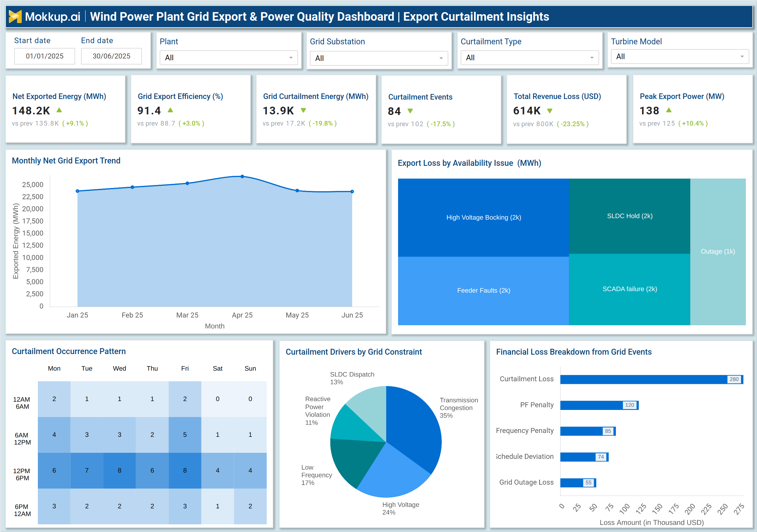Click the Thu 6AM-12PM heatmap cell
The image size is (757, 532).
[x=152, y=435]
